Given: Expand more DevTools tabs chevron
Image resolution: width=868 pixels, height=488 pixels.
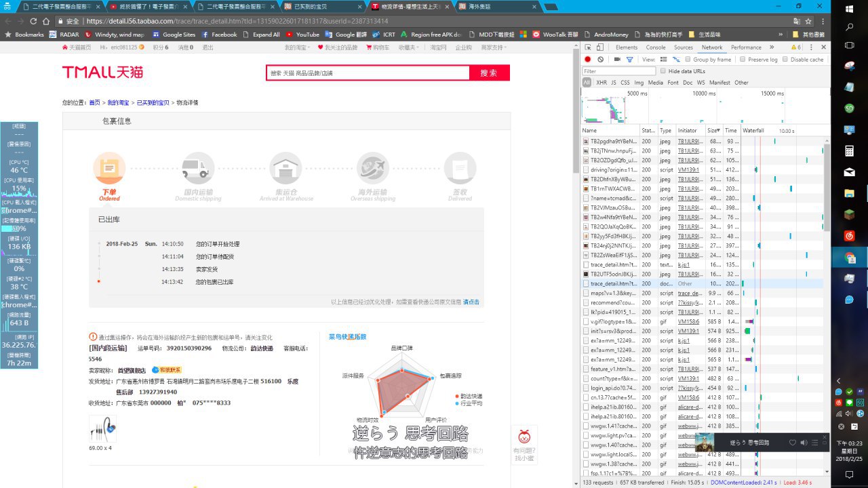Looking at the screenshot, I should coord(772,47).
